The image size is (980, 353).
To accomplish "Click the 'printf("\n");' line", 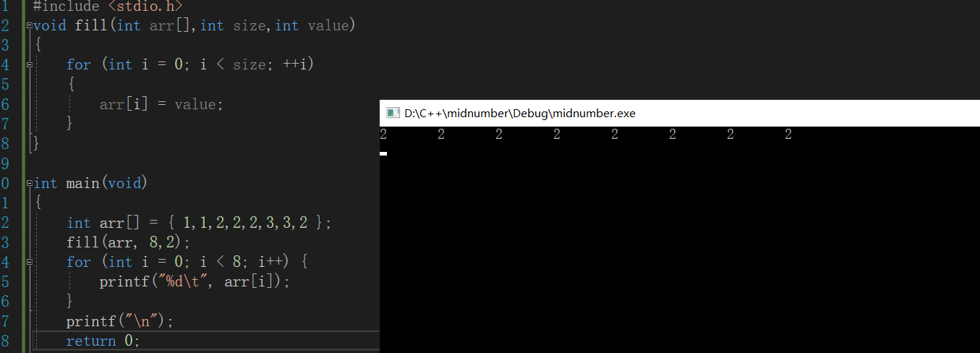I will [x=120, y=320].
